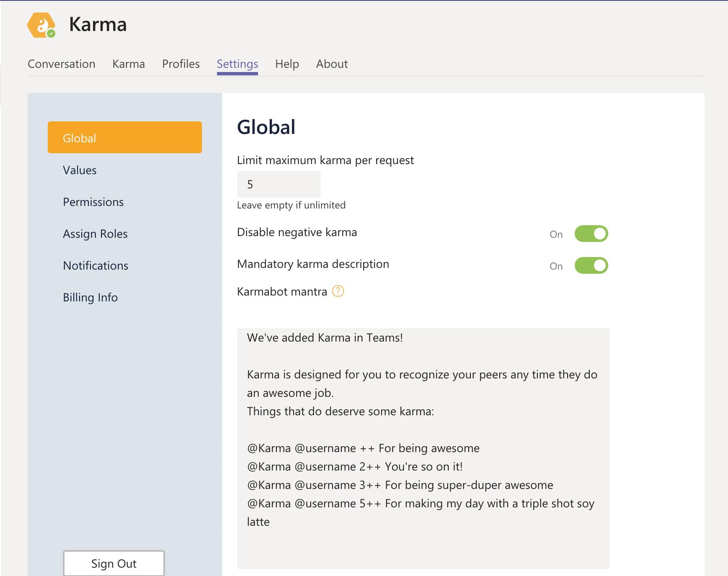Turn off mandatory karma description

[x=591, y=265]
